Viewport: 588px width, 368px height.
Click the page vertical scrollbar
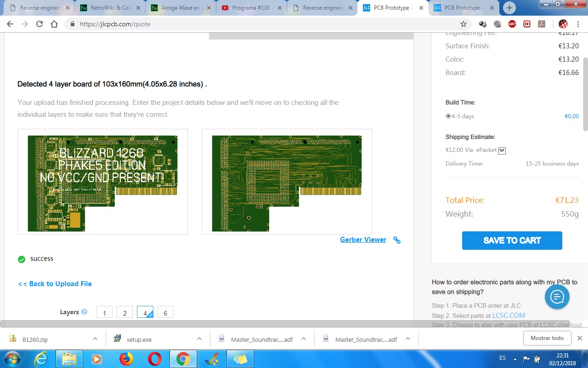point(585,94)
